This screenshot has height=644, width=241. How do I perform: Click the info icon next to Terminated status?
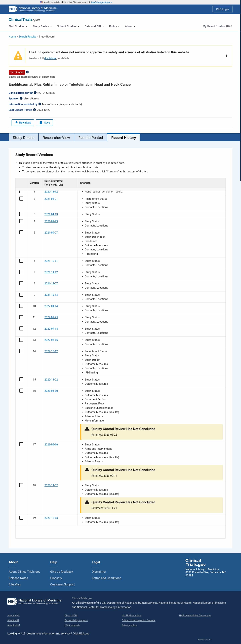coord(27,72)
